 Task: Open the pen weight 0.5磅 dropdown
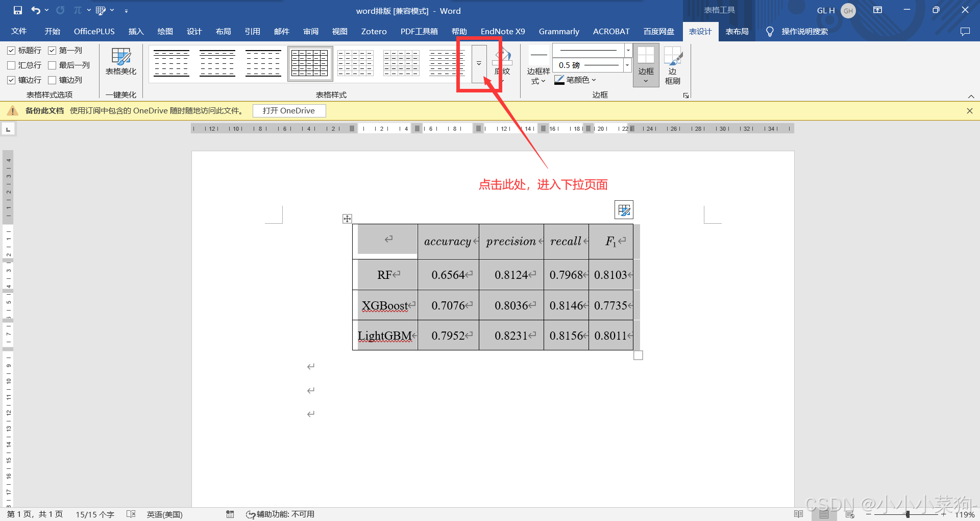tap(627, 65)
